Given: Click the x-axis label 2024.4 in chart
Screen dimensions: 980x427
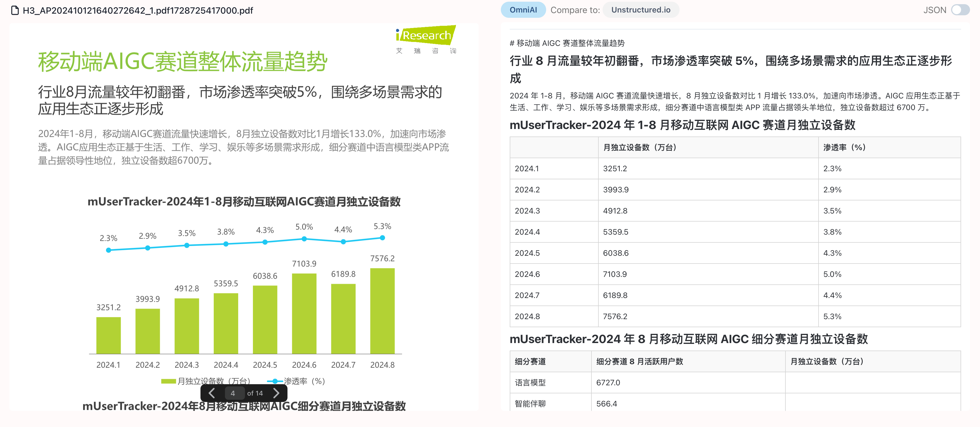Looking at the screenshot, I should click(226, 365).
